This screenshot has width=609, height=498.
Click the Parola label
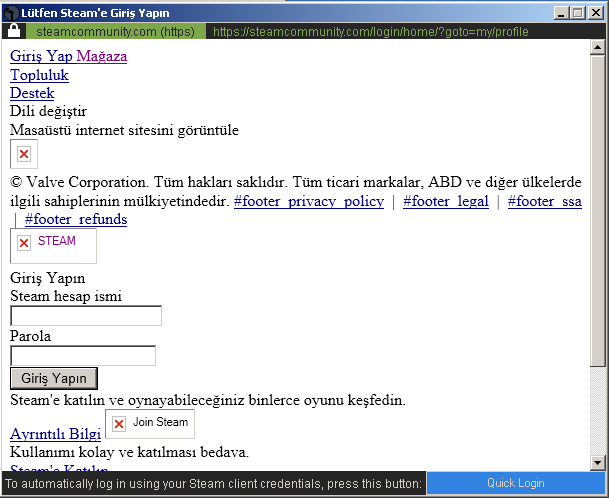[30, 336]
